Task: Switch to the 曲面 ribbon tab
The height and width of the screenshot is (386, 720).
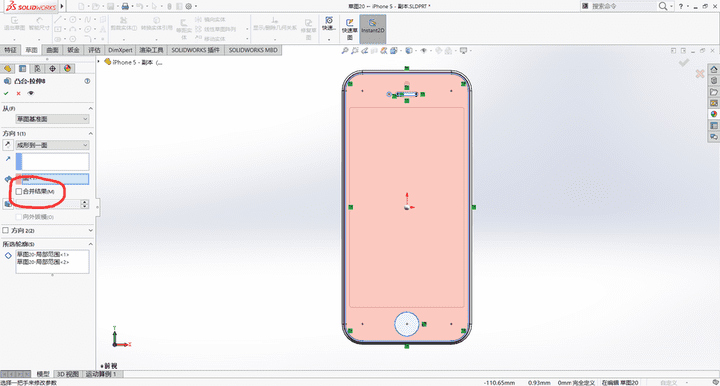Action: 52,50
